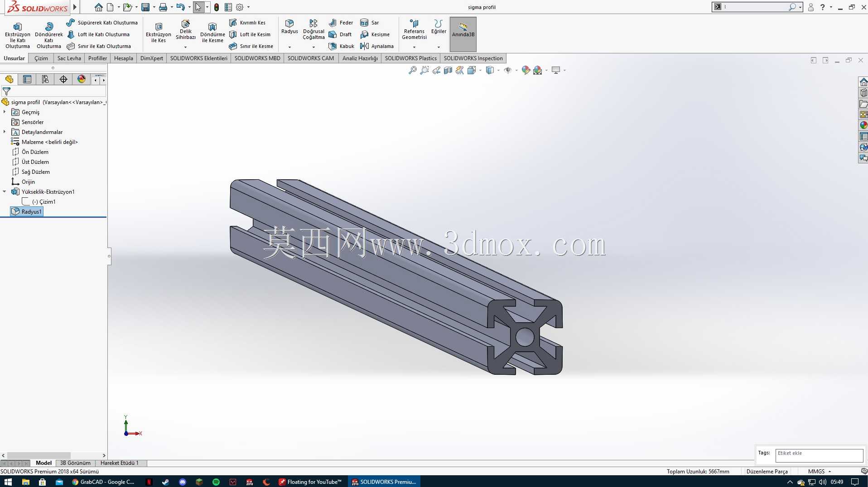This screenshot has width=868, height=487.
Task: Click the Rebuild traffic light icon
Action: [217, 7]
